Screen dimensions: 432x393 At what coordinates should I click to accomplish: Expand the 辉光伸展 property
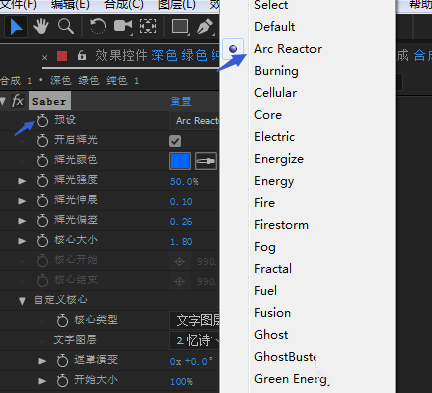pos(22,201)
